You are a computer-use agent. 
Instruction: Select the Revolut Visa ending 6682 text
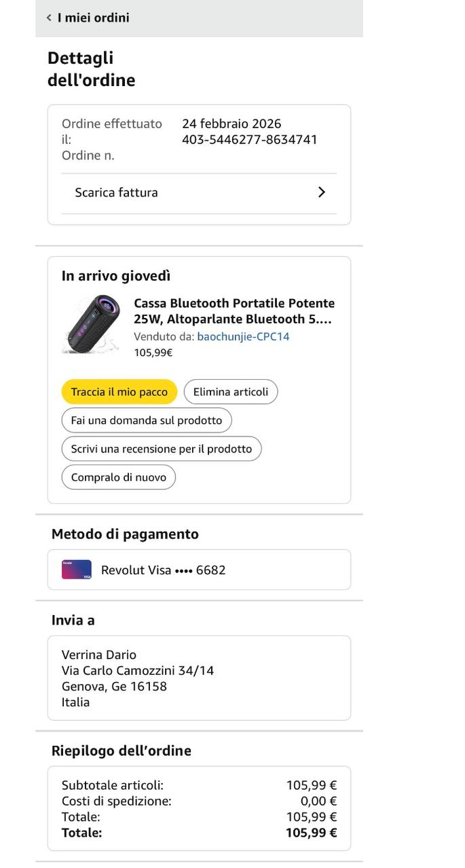163,570
